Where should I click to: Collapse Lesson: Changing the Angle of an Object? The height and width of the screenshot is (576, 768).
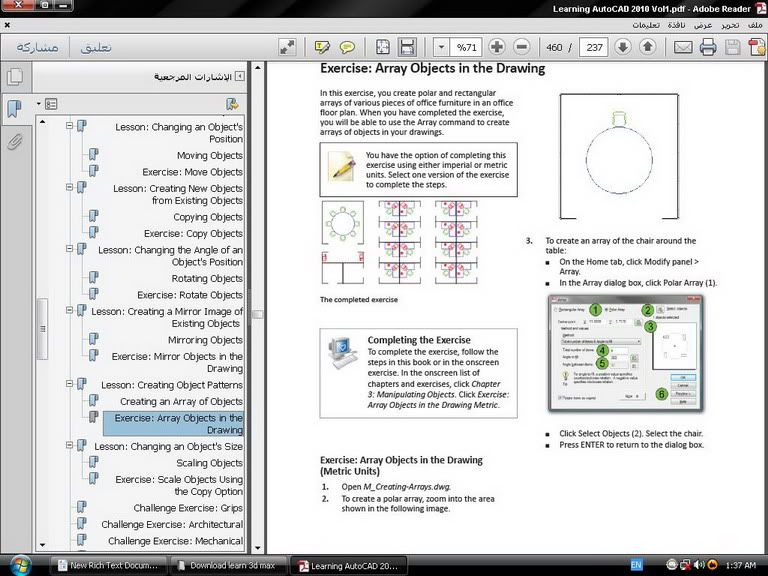[x=70, y=249]
